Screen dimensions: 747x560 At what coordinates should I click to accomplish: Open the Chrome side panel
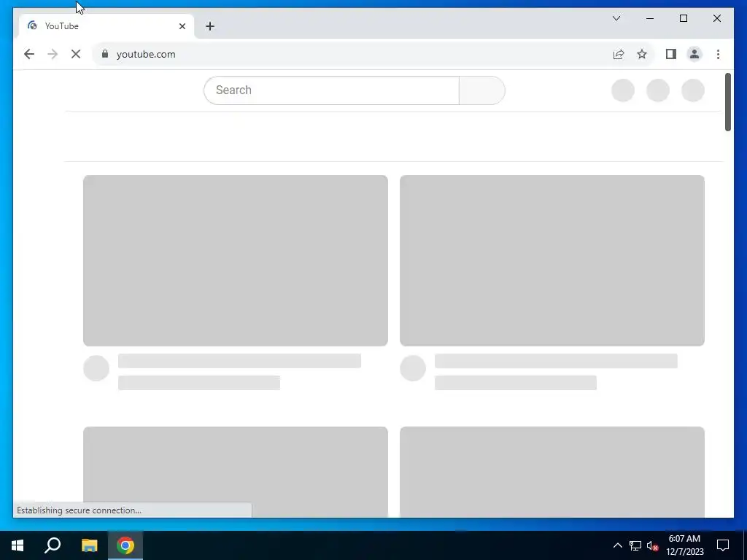pos(671,54)
